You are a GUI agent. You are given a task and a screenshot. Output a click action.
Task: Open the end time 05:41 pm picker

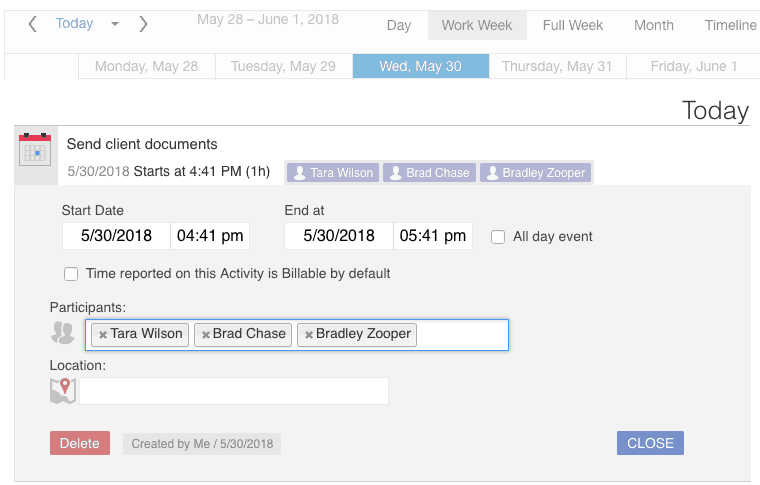[x=433, y=236]
